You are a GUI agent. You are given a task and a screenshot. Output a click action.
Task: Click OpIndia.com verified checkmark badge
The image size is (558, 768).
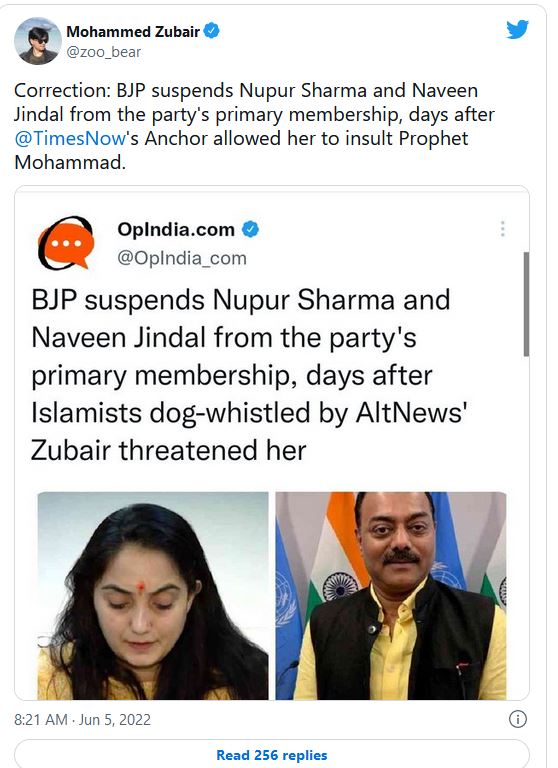pos(251,229)
